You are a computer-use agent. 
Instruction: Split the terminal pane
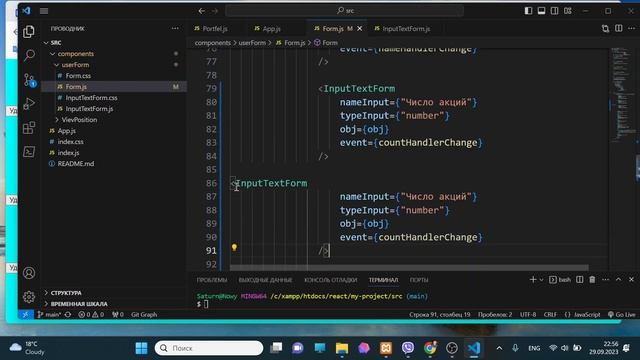pos(580,280)
